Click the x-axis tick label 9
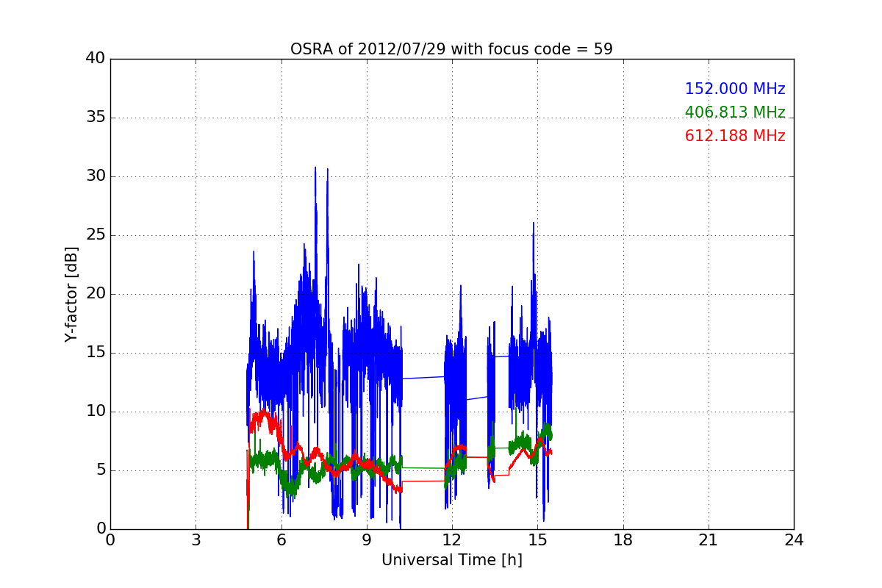This screenshot has height=588, width=882. tap(366, 539)
